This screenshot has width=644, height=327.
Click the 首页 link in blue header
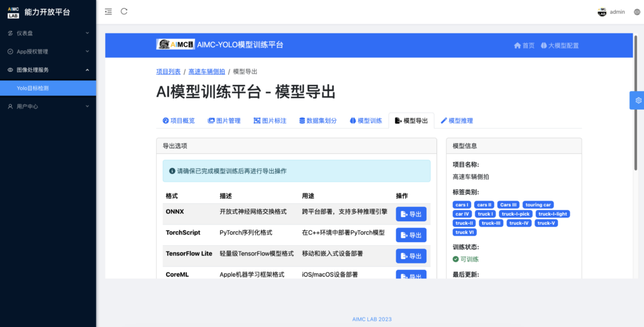[x=524, y=45]
